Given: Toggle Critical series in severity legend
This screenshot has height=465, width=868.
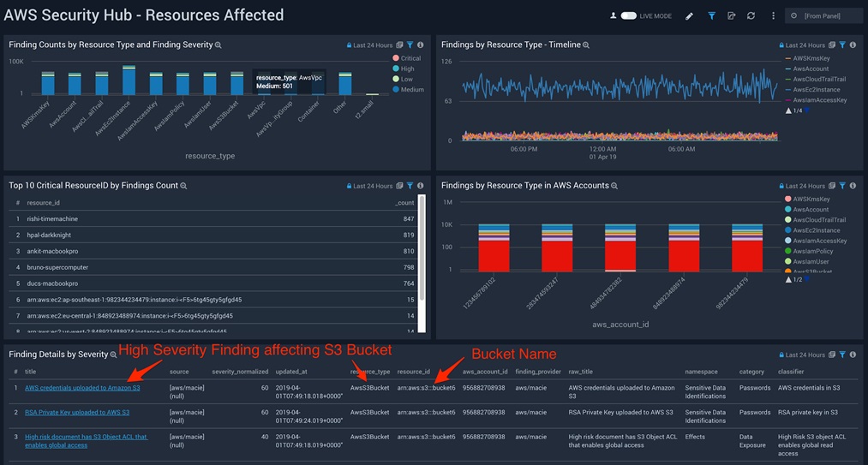Looking at the screenshot, I should tap(407, 58).
